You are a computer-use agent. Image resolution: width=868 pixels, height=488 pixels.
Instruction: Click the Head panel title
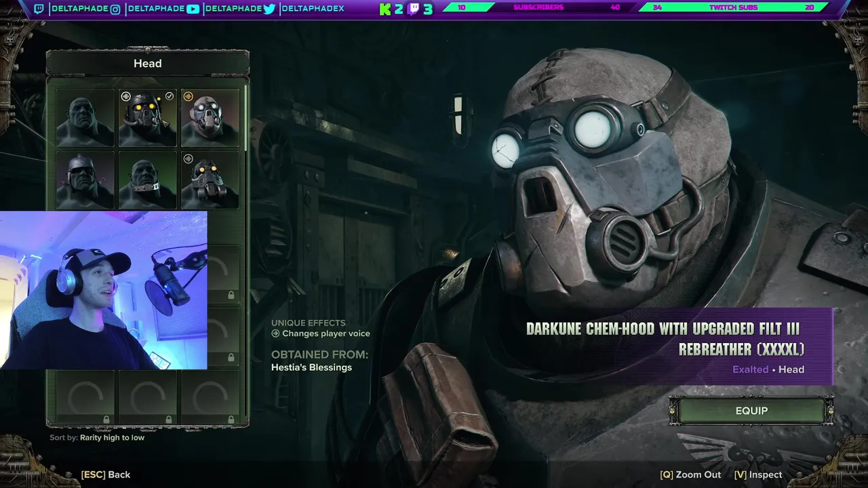[x=148, y=64]
